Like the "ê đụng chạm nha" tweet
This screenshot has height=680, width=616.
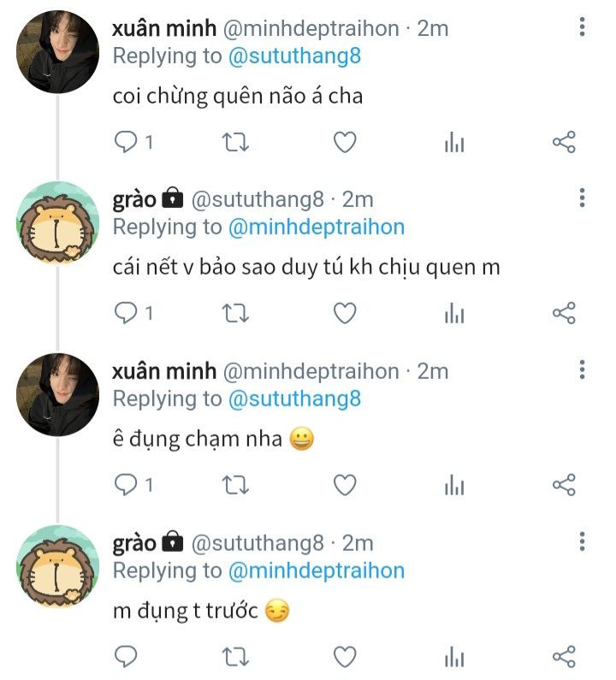click(x=344, y=486)
